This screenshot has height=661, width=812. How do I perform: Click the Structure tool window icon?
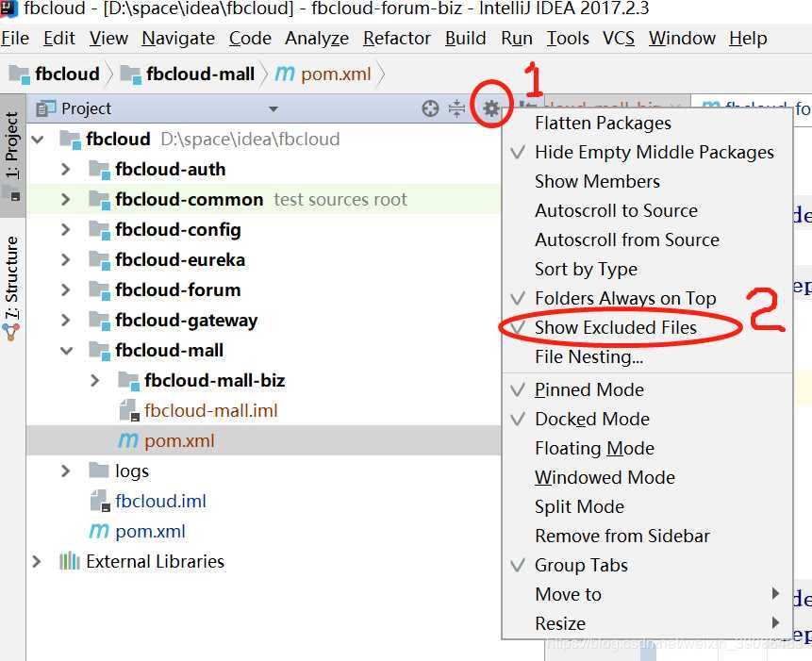click(x=11, y=332)
